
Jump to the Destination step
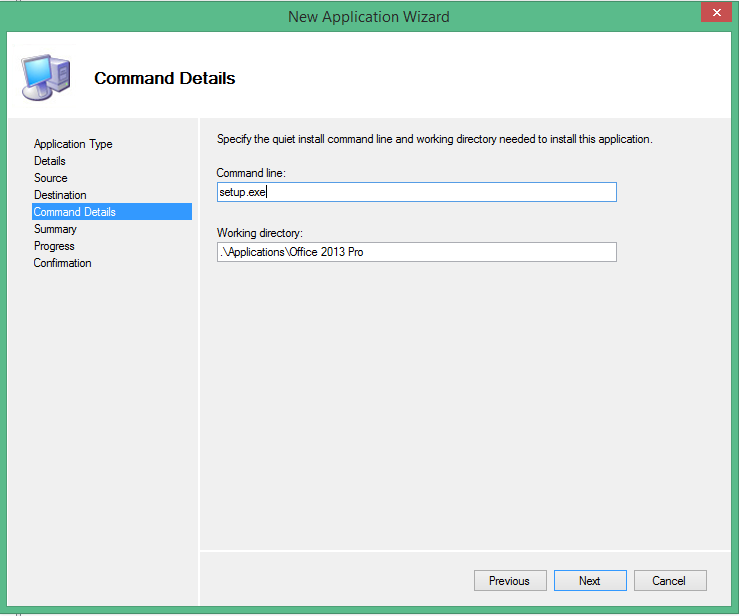(x=60, y=195)
